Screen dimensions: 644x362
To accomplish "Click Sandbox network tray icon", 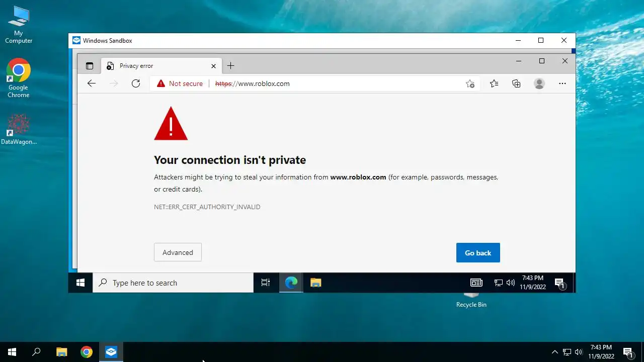I will [x=499, y=283].
